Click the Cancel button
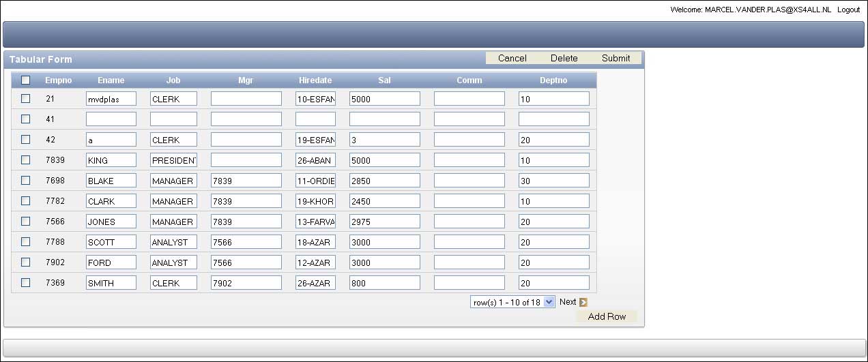The height and width of the screenshot is (362, 868). [x=512, y=58]
